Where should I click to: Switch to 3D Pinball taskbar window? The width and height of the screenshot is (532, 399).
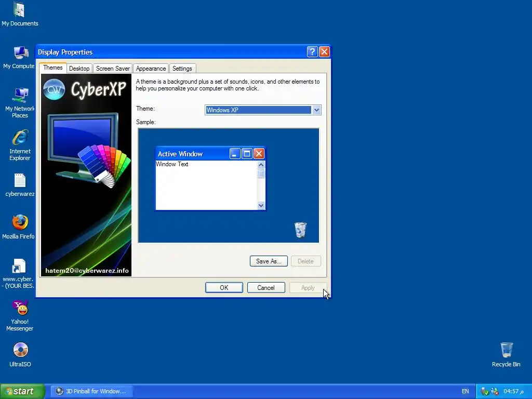click(91, 391)
